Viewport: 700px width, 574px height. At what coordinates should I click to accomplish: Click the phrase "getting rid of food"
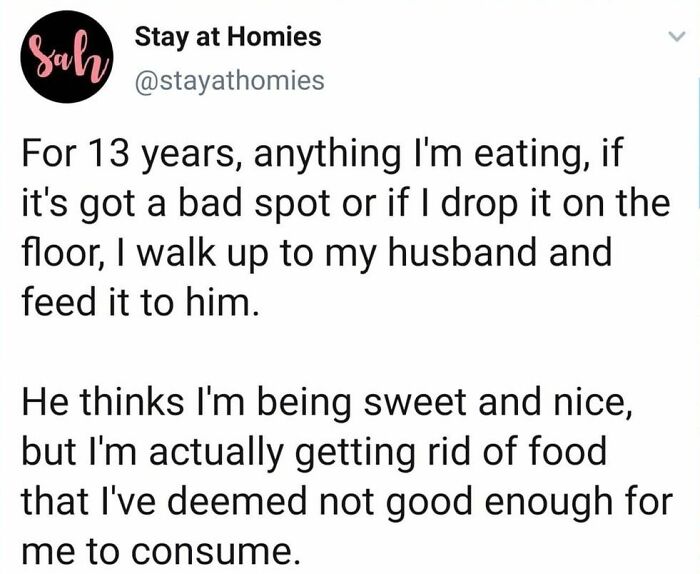tap(451, 452)
